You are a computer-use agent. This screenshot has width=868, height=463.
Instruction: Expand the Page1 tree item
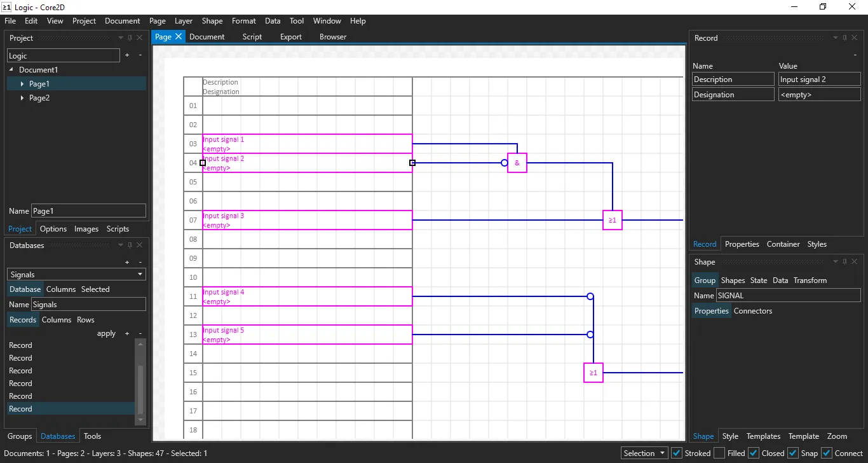[24, 83]
